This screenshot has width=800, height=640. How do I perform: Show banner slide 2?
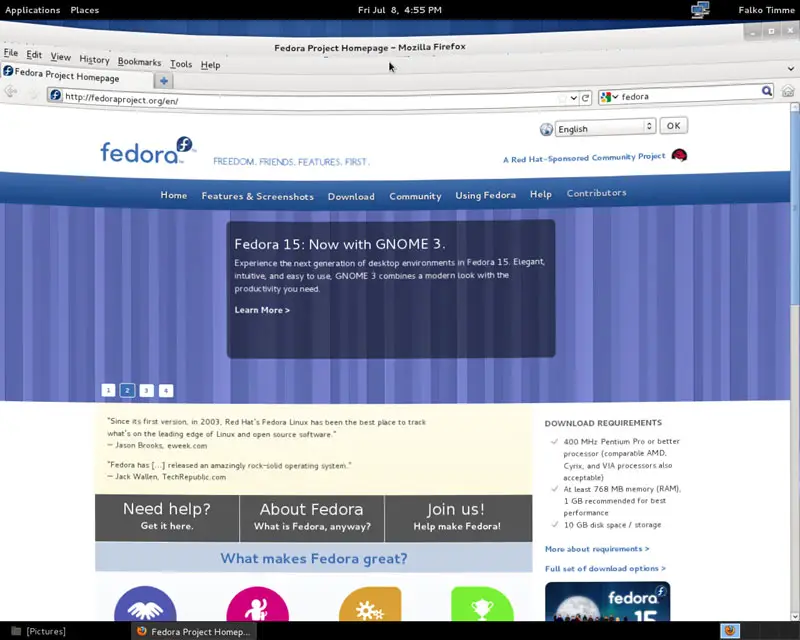click(128, 390)
